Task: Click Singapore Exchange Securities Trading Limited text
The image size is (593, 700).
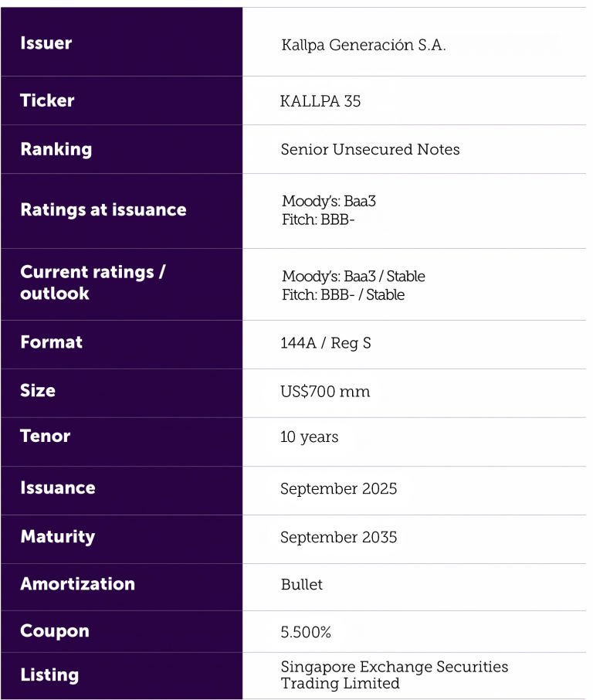Action: [394, 675]
